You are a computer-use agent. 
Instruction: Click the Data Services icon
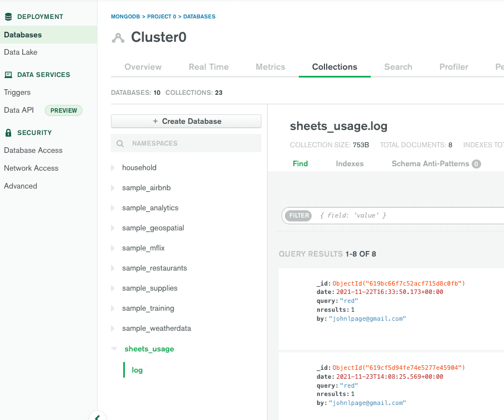tap(8, 75)
